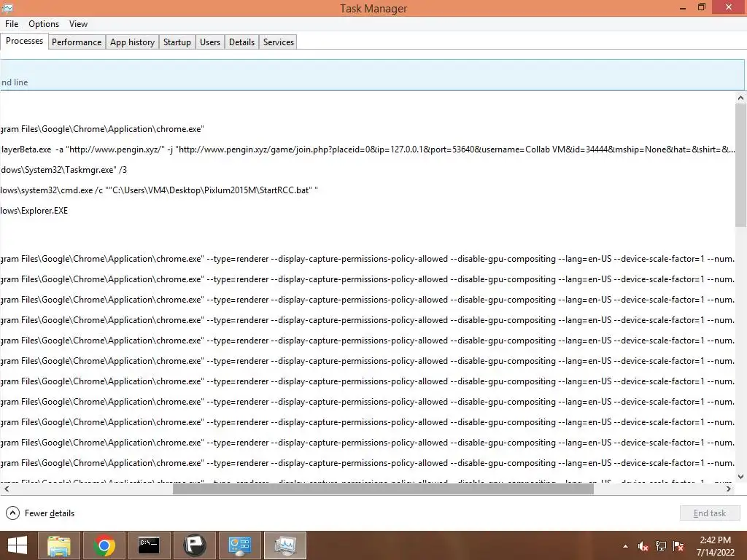Click vertical scrollbar down arrow
Screen dimensions: 747x560
click(x=740, y=477)
